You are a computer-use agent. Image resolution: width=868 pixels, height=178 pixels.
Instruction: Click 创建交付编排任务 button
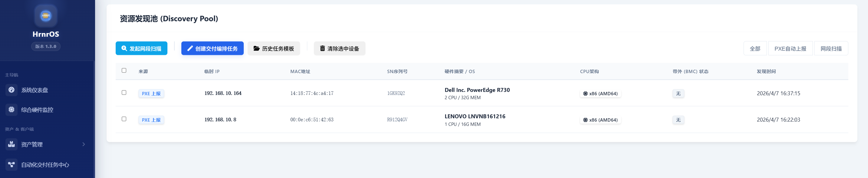(212, 48)
